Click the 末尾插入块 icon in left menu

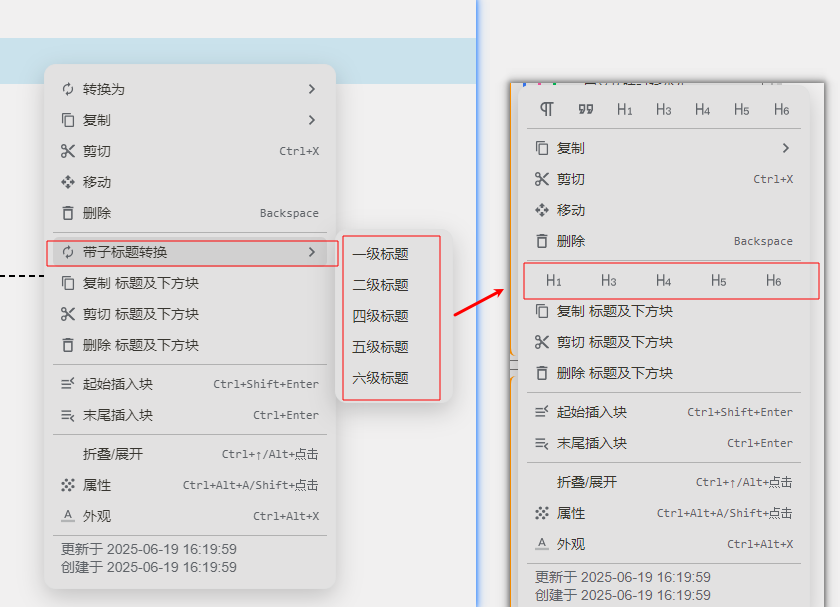[x=68, y=415]
